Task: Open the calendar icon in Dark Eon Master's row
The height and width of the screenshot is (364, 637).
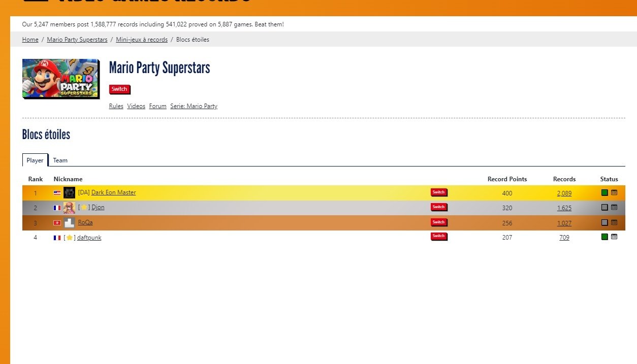Action: click(614, 193)
